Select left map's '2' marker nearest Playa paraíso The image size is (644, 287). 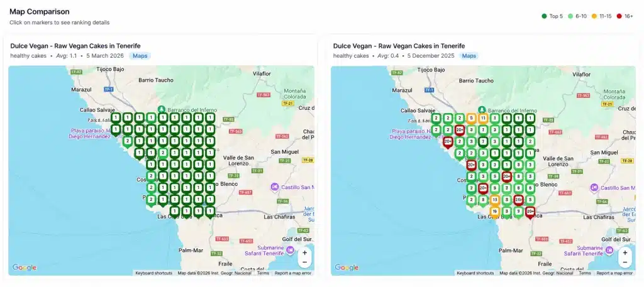tap(127, 142)
